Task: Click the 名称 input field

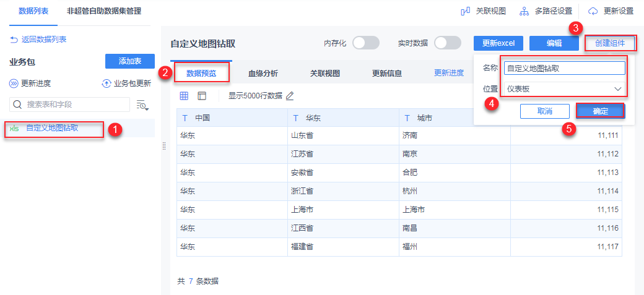Action: (x=563, y=68)
